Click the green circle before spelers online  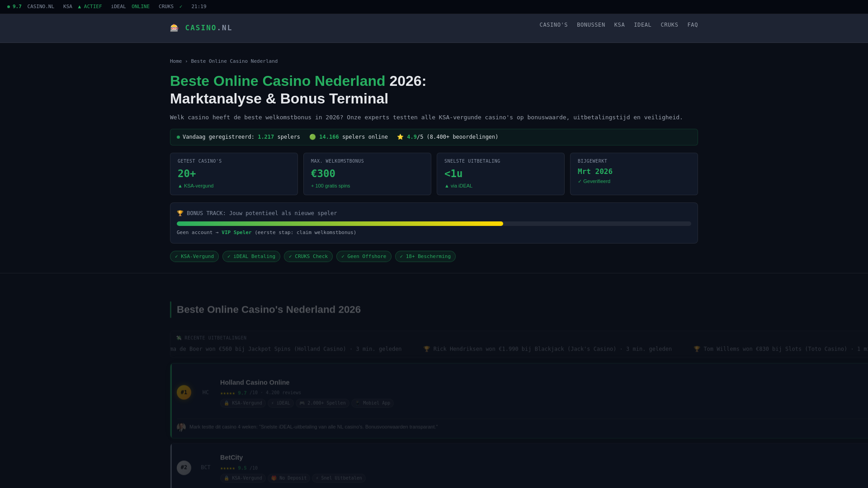(x=312, y=137)
